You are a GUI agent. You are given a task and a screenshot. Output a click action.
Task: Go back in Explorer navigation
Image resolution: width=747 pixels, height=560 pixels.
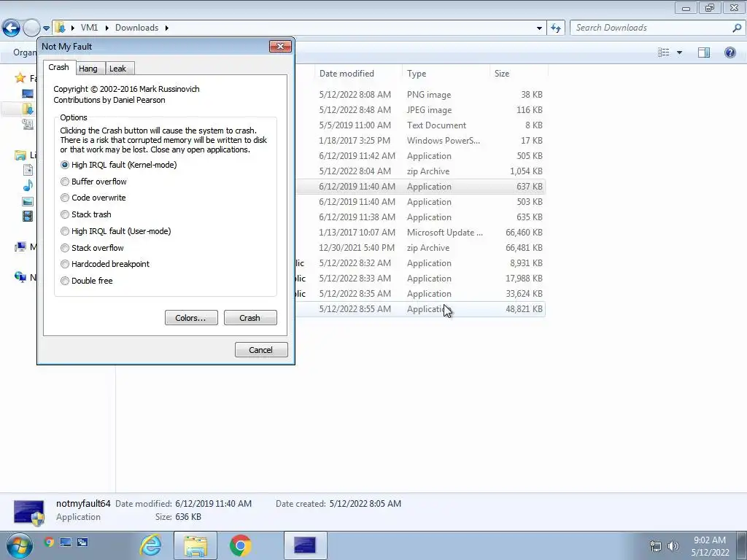point(11,28)
